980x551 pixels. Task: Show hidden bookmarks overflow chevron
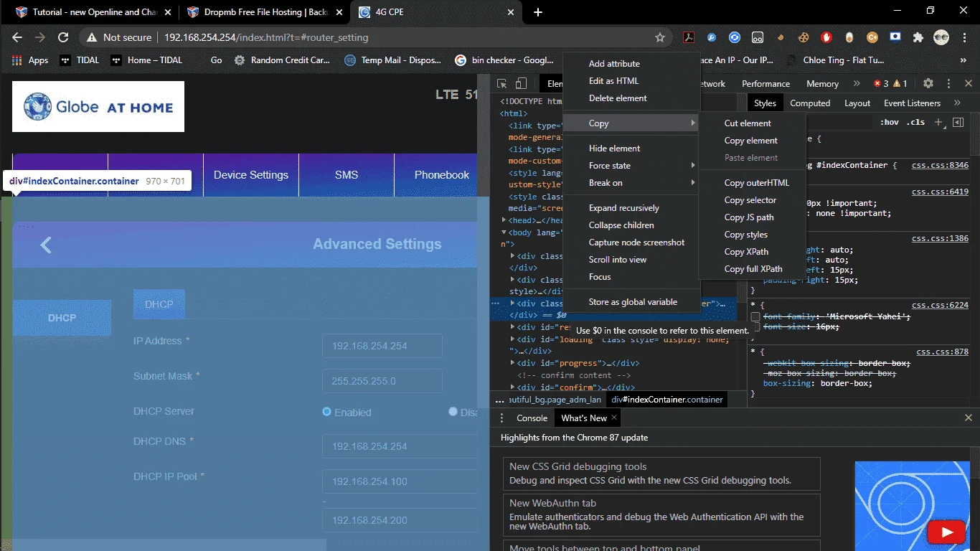coord(963,60)
